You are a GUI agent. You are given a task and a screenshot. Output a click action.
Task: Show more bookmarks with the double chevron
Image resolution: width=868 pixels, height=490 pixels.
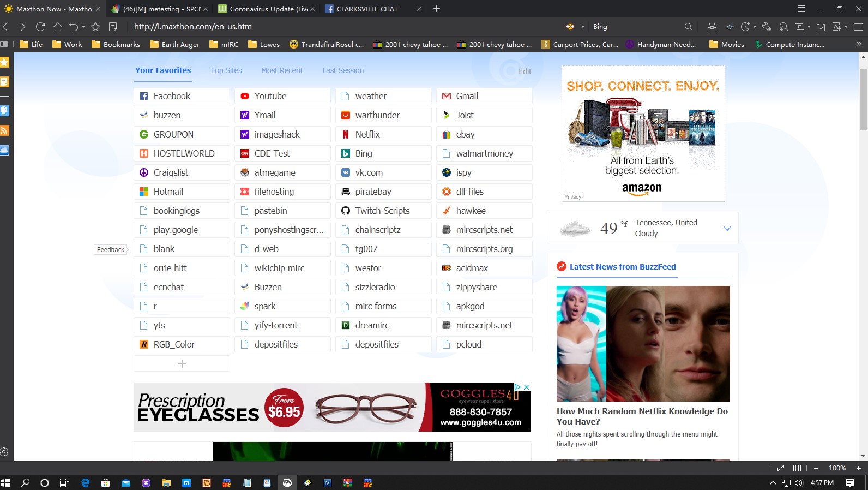click(859, 44)
